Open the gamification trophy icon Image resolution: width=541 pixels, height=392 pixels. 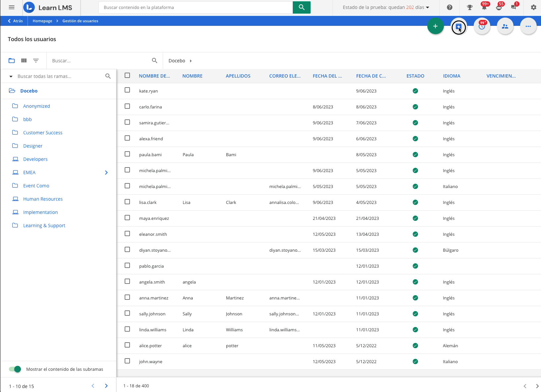pos(470,7)
